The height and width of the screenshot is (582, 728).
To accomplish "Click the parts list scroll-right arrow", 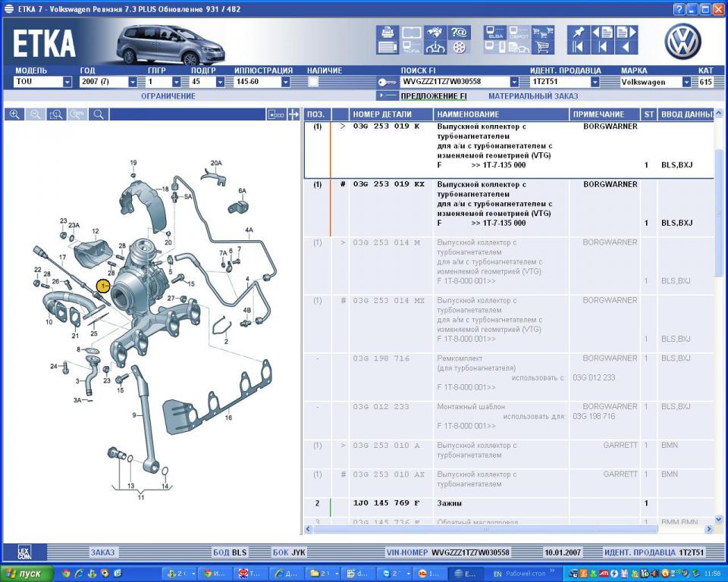I will click(x=708, y=529).
